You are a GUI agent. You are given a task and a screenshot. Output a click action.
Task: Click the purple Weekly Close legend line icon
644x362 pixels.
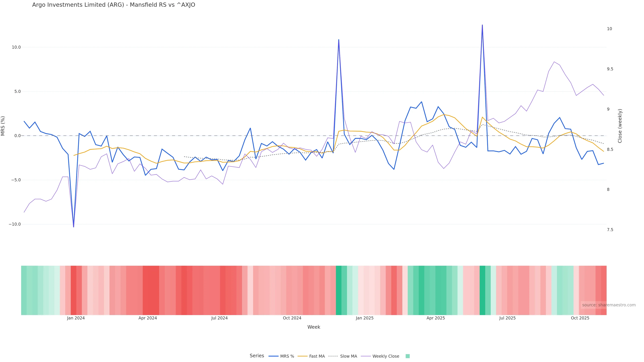pos(366,356)
